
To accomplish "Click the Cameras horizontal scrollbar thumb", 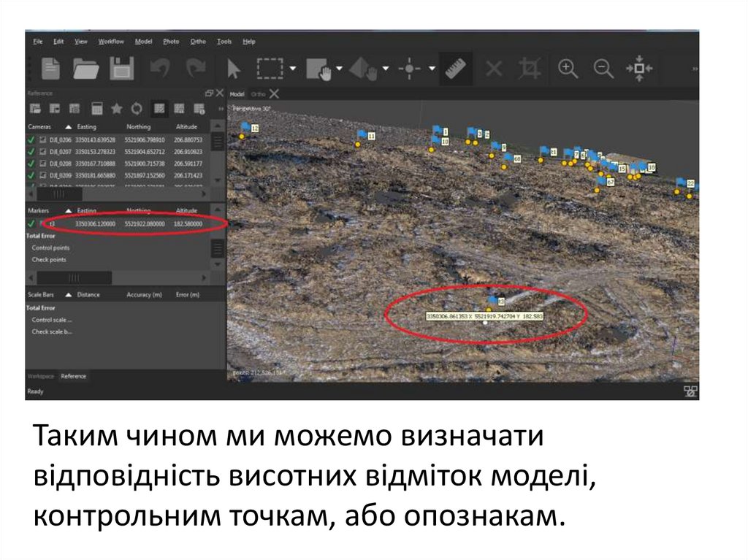I will (x=60, y=194).
